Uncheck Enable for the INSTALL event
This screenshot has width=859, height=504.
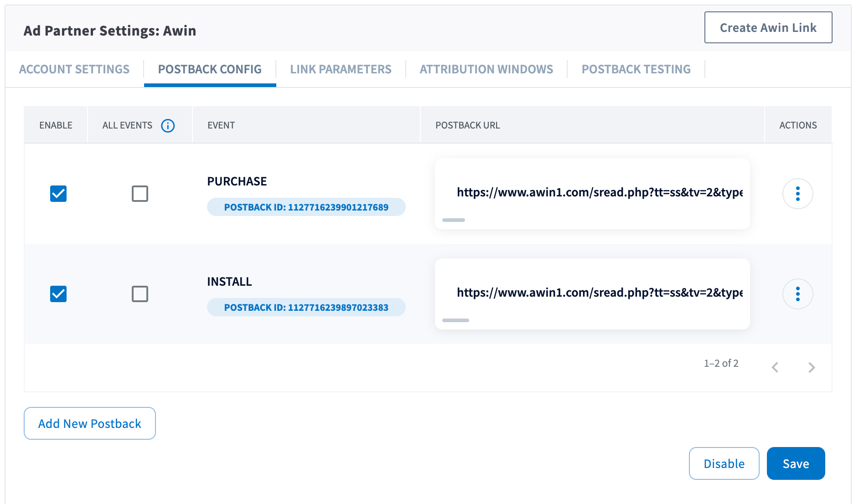(58, 294)
